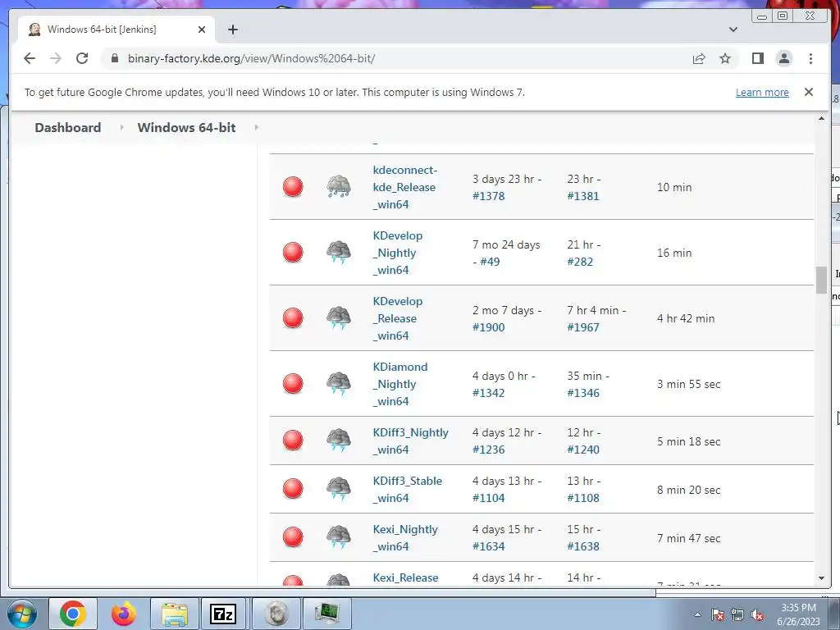The width and height of the screenshot is (840, 630).
Task: Open the Kexi_Nightly_win64 job
Action: click(x=405, y=537)
